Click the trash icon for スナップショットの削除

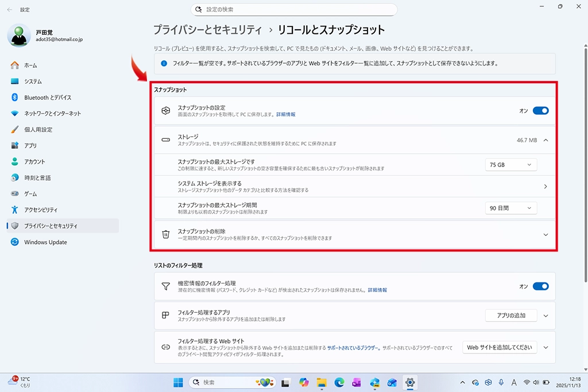(x=165, y=234)
